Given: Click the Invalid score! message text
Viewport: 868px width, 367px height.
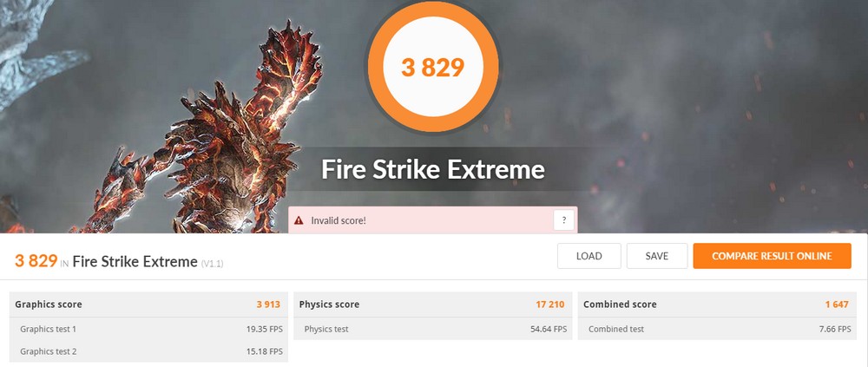Looking at the screenshot, I should point(339,220).
